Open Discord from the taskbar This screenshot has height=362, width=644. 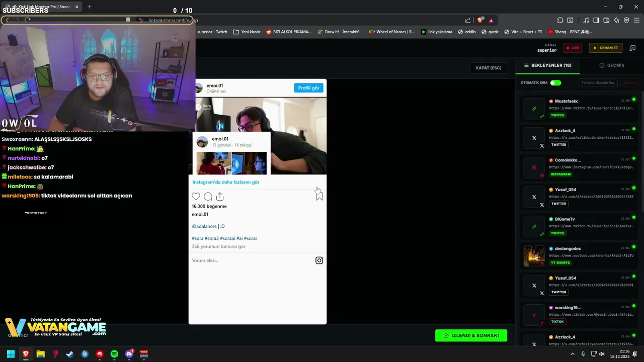click(x=129, y=354)
